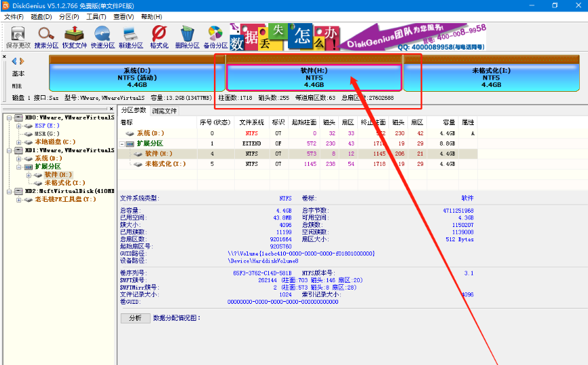The width and height of the screenshot is (588, 365).
Task: Click drive icon beside ESP(E:) in tree
Action: coord(28,126)
